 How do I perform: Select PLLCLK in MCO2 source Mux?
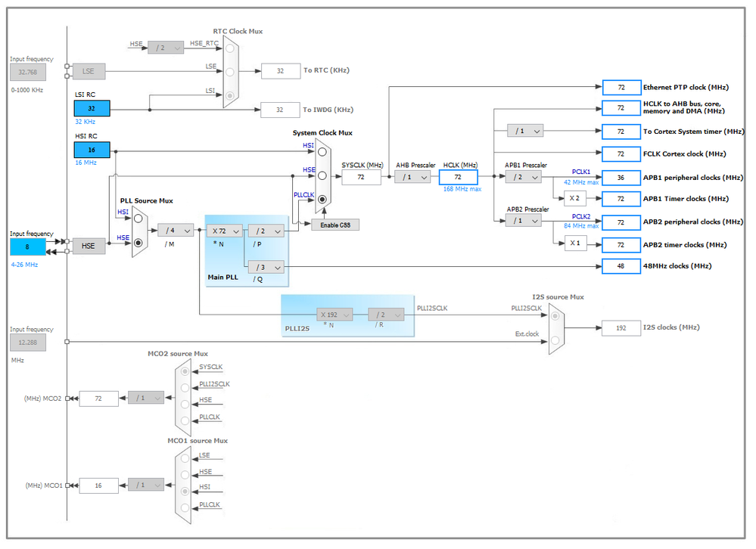click(185, 420)
